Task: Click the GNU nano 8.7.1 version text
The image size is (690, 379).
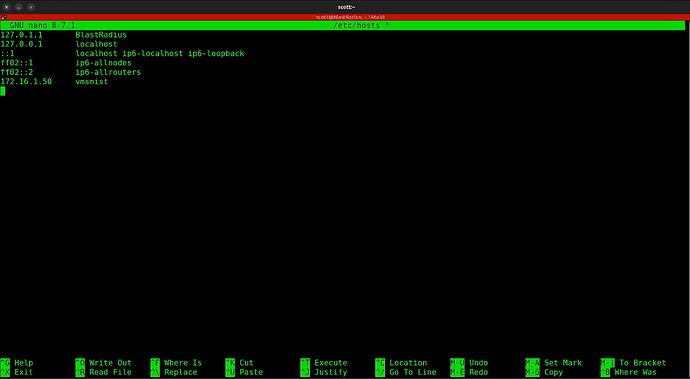Action: pos(42,26)
